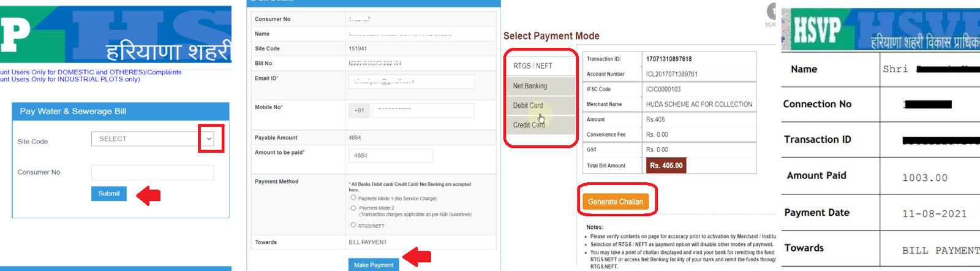
Task: Click the Consumer No input field
Action: coord(153,172)
